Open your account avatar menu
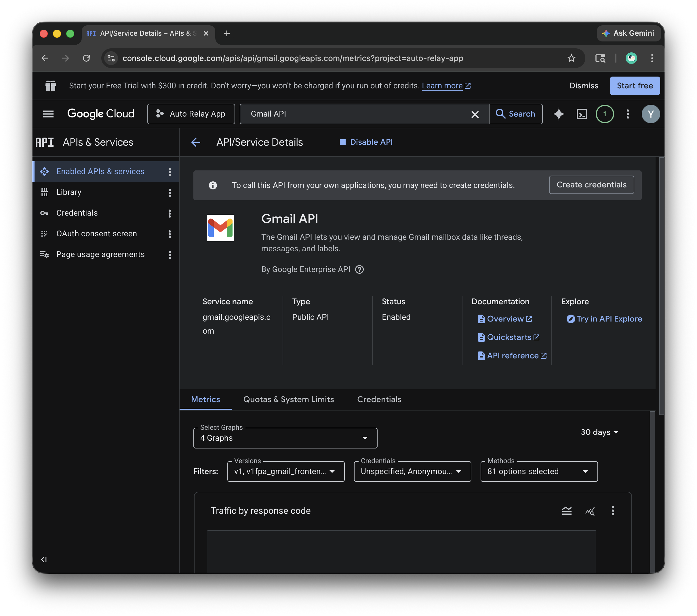The image size is (697, 616). point(651,114)
